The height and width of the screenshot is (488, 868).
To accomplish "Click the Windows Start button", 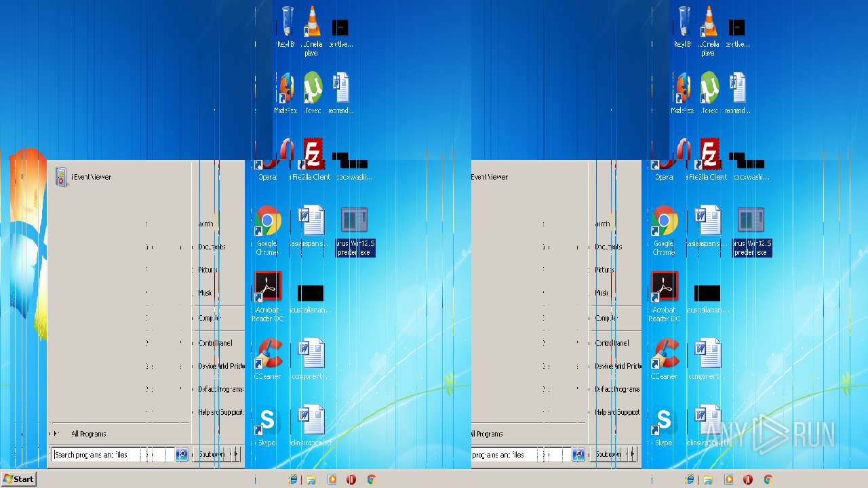I will pos(18,479).
